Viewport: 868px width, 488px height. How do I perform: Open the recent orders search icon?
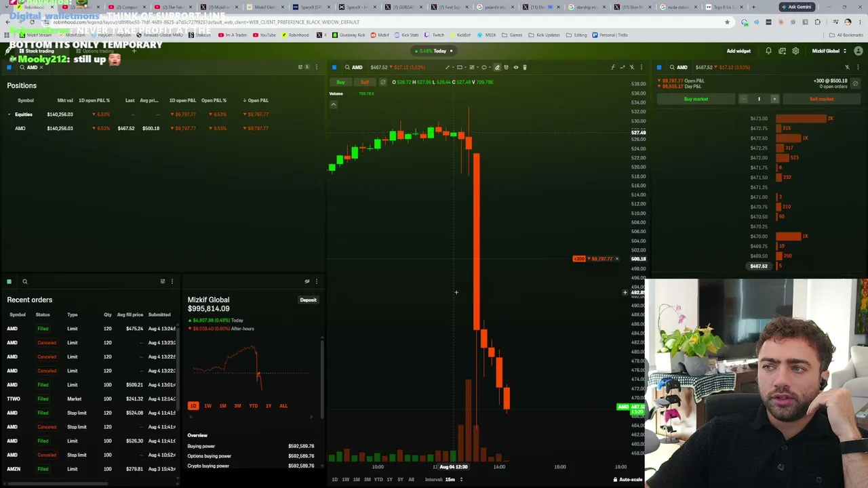[x=25, y=281]
